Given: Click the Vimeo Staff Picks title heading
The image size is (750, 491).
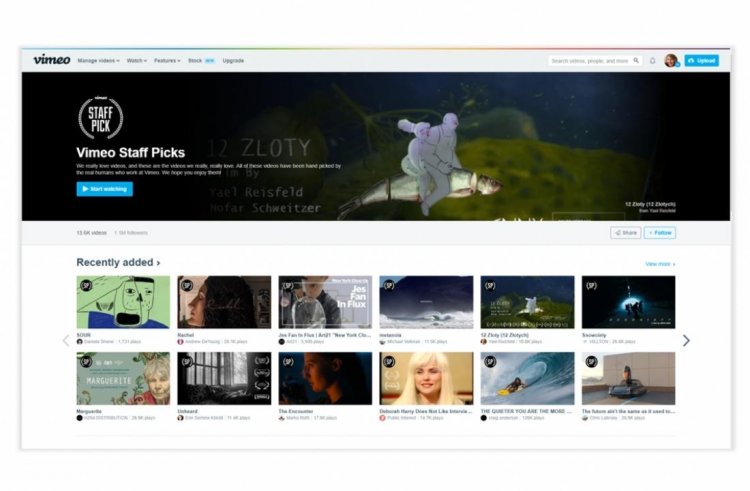Looking at the screenshot, I should click(x=131, y=153).
